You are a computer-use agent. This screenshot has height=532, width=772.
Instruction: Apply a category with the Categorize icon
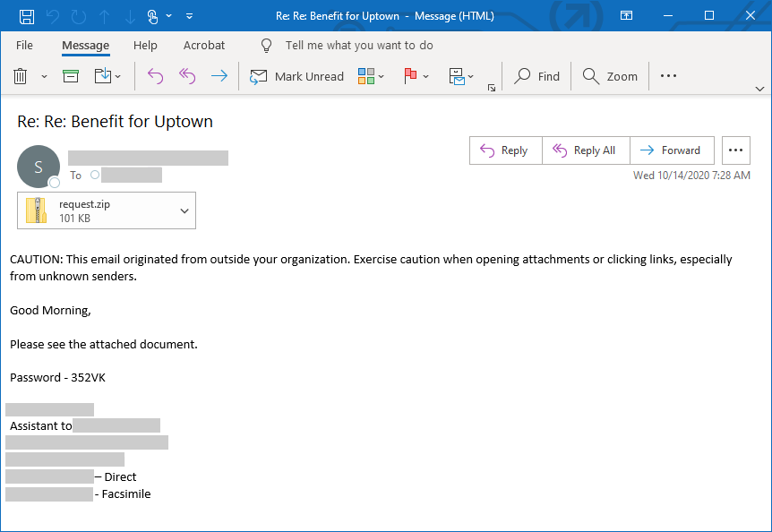coord(367,76)
